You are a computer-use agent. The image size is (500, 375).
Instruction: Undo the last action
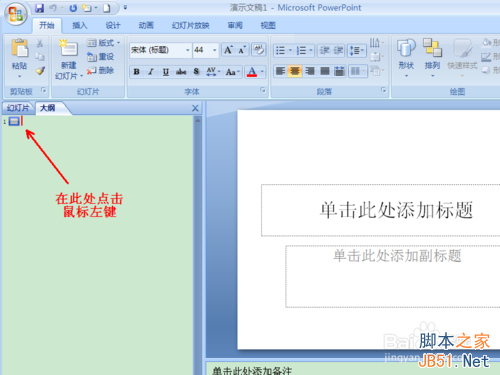pyautogui.click(x=53, y=8)
